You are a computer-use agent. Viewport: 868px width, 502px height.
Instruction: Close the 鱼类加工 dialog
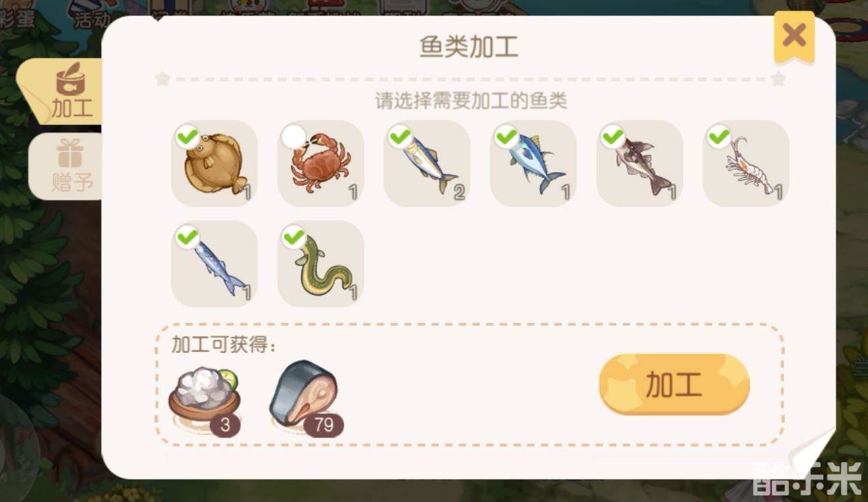point(794,36)
